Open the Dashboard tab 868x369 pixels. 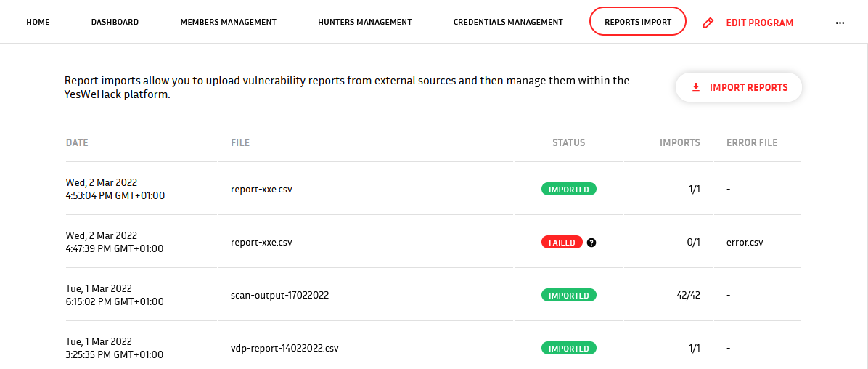coord(115,23)
